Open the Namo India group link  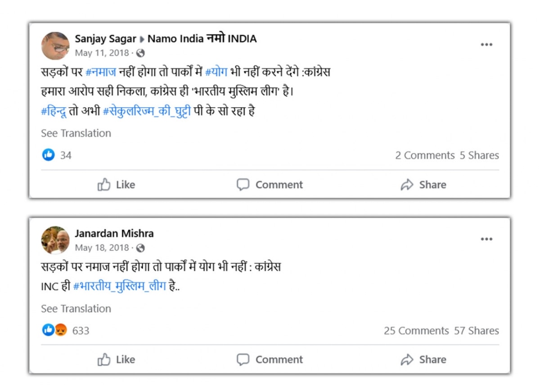[x=202, y=39]
